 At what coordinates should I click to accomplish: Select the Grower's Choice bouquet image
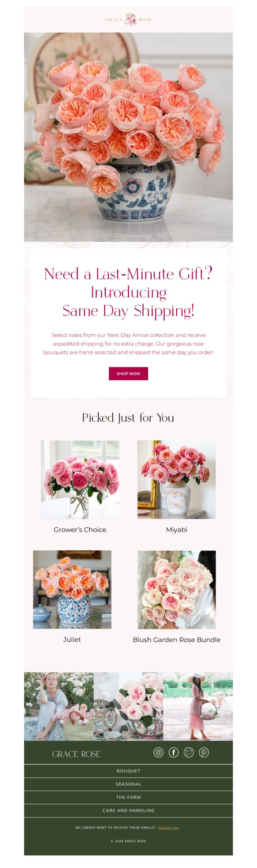[80, 479]
